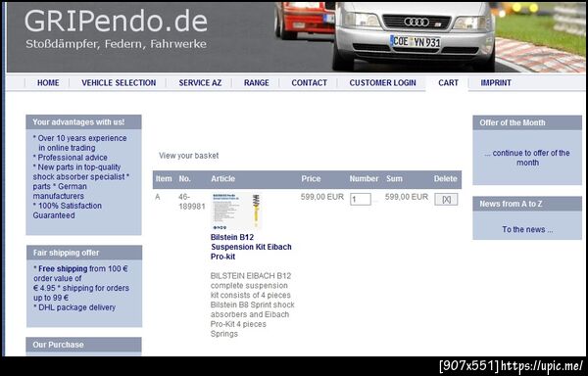Go to VEHICLE SELECTION page
This screenshot has width=588, height=376.
coord(119,83)
